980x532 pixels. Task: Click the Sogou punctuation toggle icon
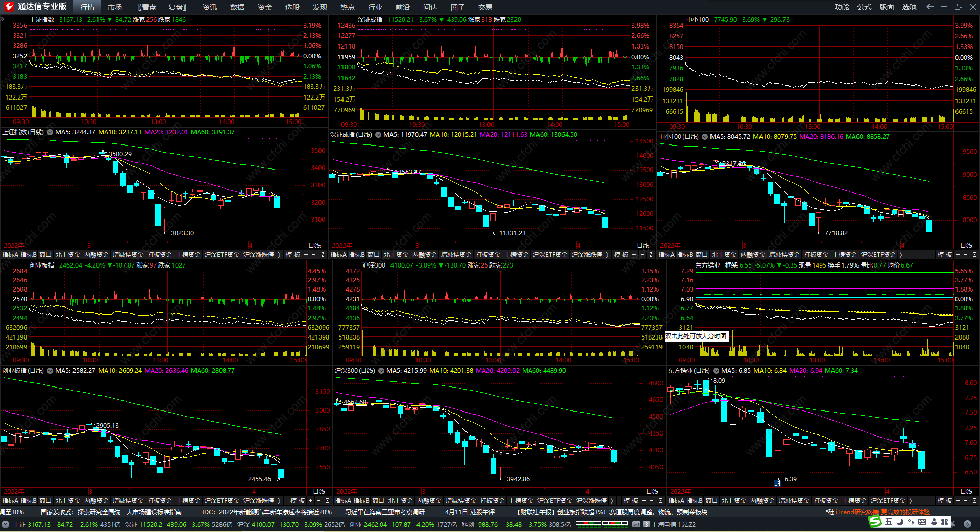click(911, 522)
